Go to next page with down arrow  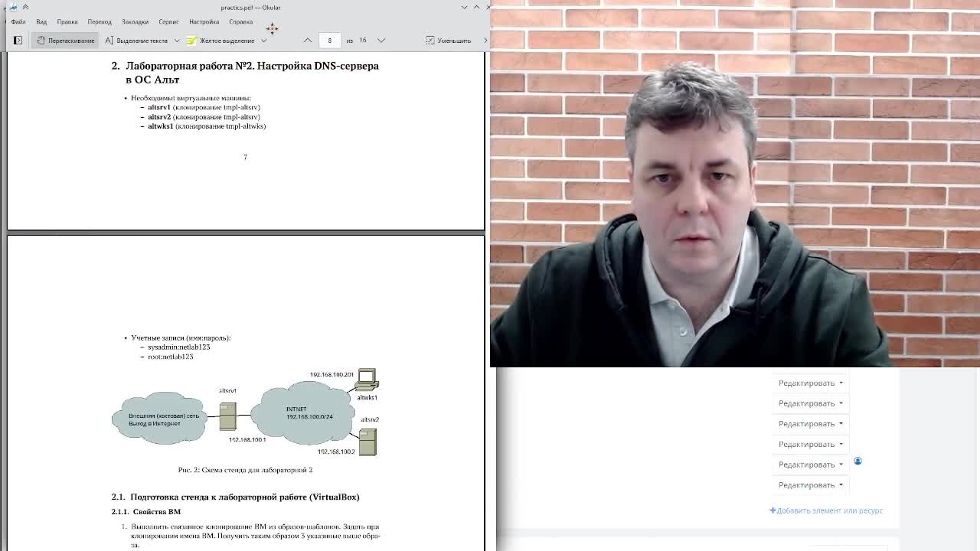click(381, 41)
